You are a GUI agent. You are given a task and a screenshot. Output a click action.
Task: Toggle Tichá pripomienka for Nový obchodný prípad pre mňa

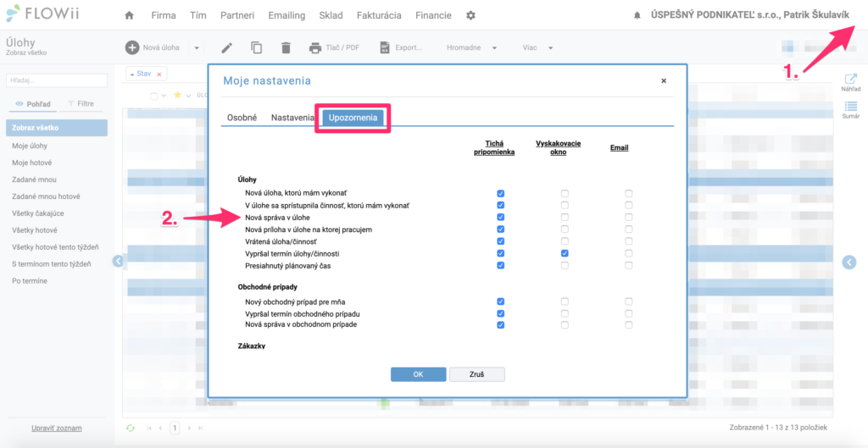click(500, 301)
